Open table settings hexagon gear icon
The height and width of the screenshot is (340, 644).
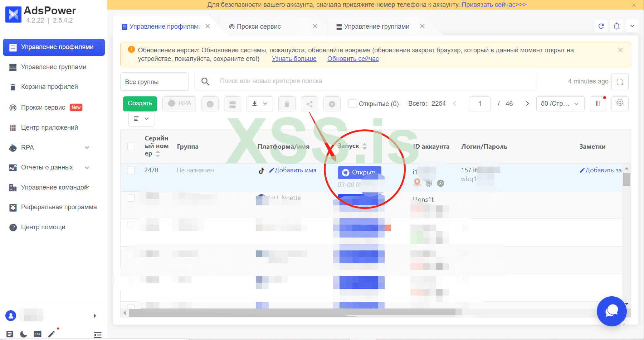620,103
